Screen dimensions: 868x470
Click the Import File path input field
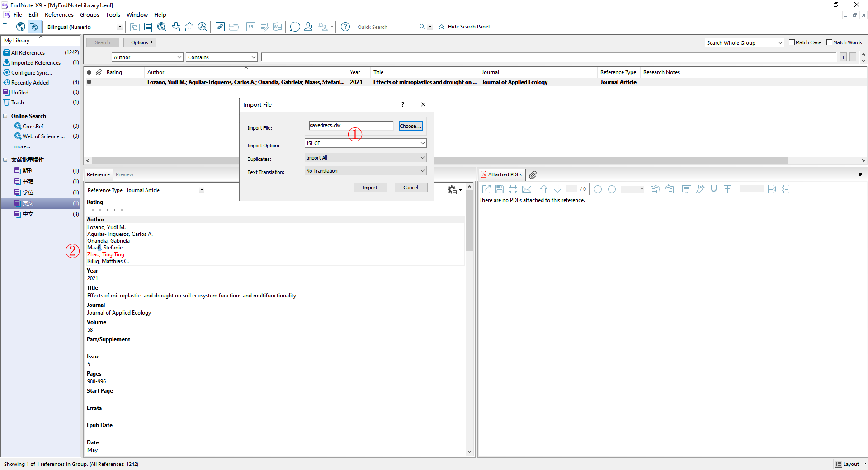(351, 126)
